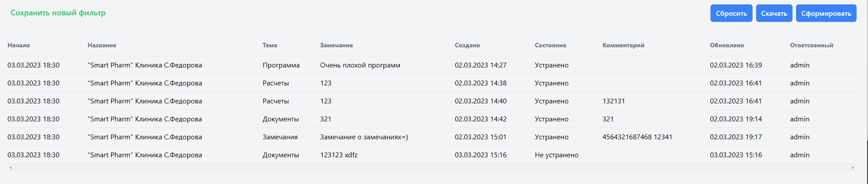Screen dimensions: 868x184
Task: Click the "Замечание" column header
Action: [336, 46]
